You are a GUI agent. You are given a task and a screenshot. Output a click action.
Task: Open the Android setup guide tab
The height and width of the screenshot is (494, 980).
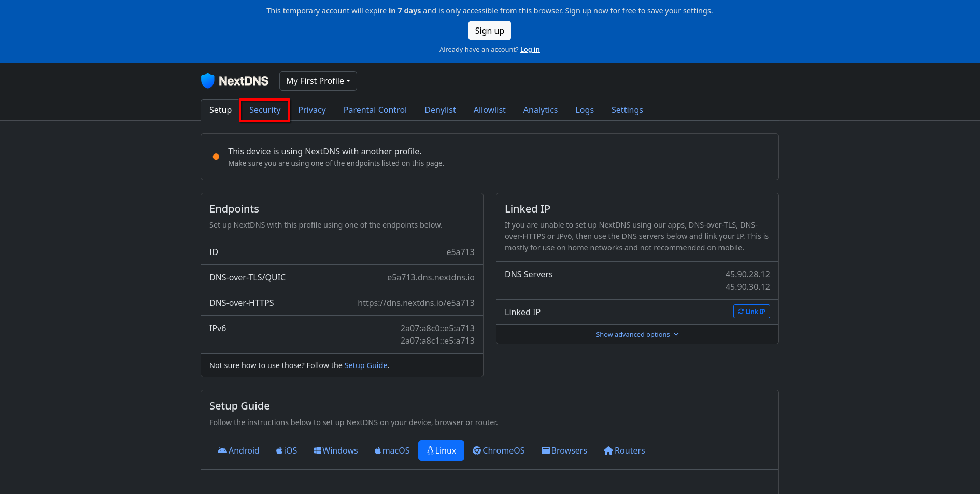point(238,450)
